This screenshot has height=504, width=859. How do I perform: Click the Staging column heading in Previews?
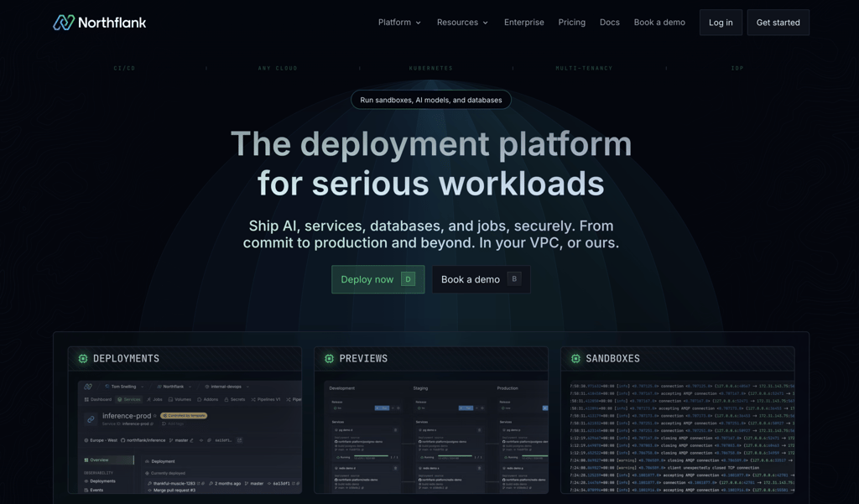point(420,388)
